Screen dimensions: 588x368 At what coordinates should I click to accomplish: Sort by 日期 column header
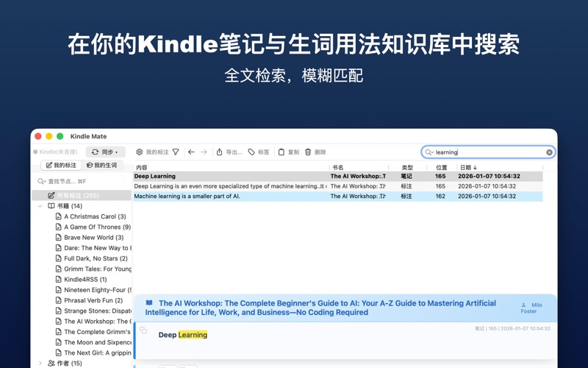tap(468, 168)
